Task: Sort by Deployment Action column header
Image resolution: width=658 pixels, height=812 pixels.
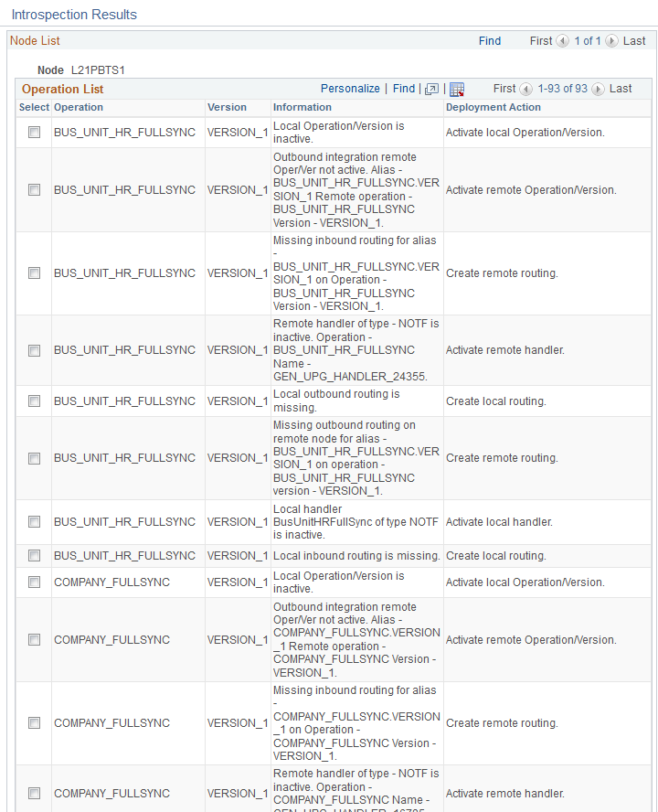Action: pos(493,107)
